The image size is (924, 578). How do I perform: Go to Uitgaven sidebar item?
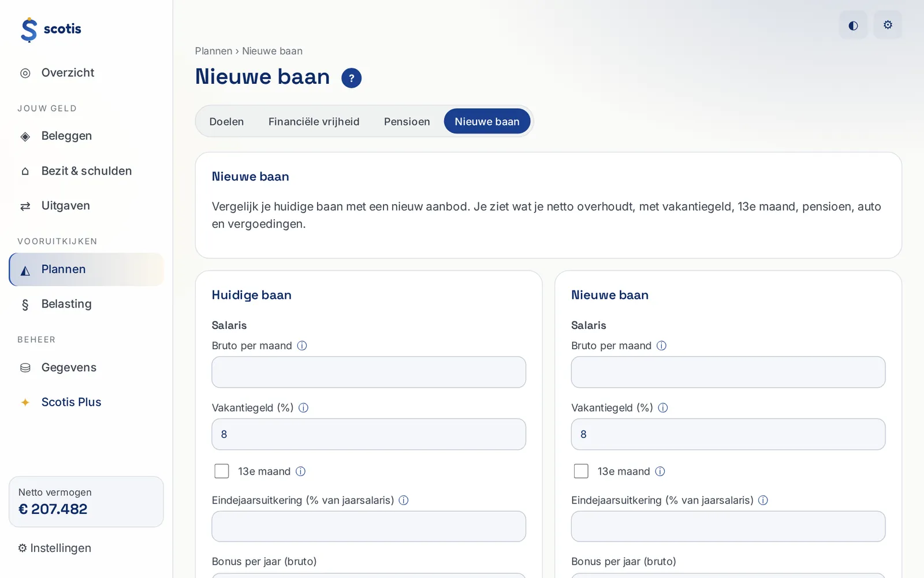[x=87, y=206]
